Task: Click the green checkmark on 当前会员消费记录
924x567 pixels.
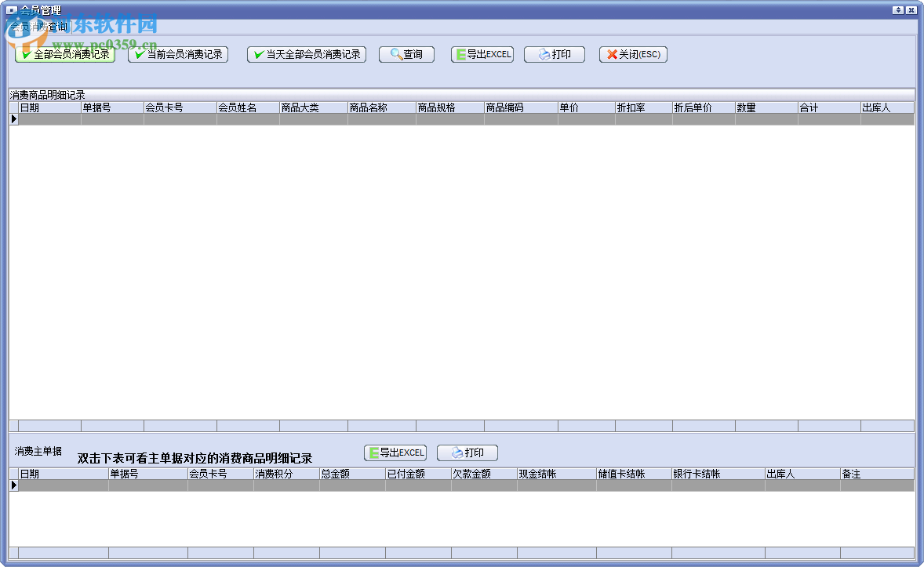Action: coord(140,54)
